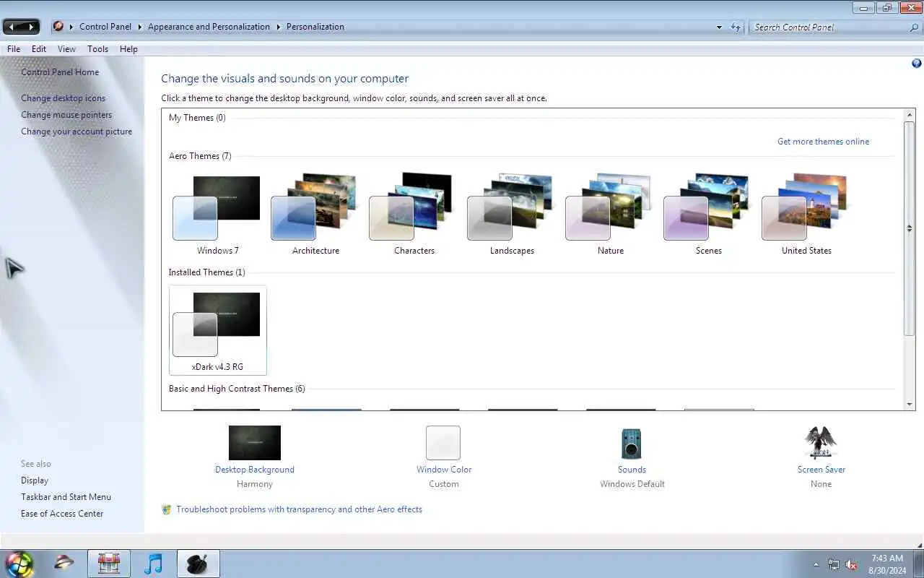Image resolution: width=924 pixels, height=578 pixels.
Task: Click the search magnifier icon
Action: [915, 27]
